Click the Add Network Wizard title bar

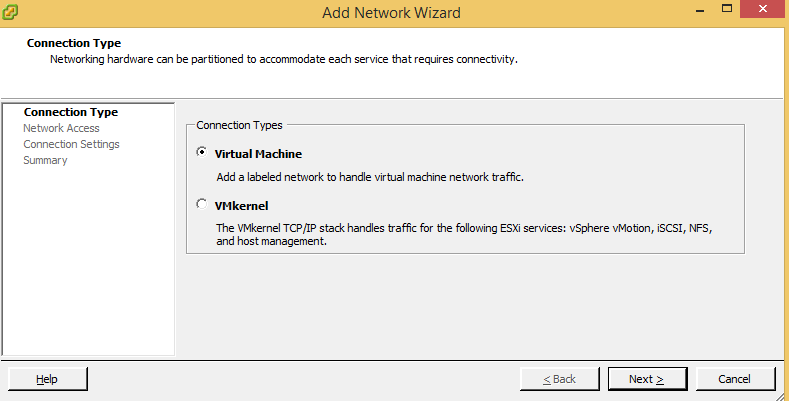point(392,13)
